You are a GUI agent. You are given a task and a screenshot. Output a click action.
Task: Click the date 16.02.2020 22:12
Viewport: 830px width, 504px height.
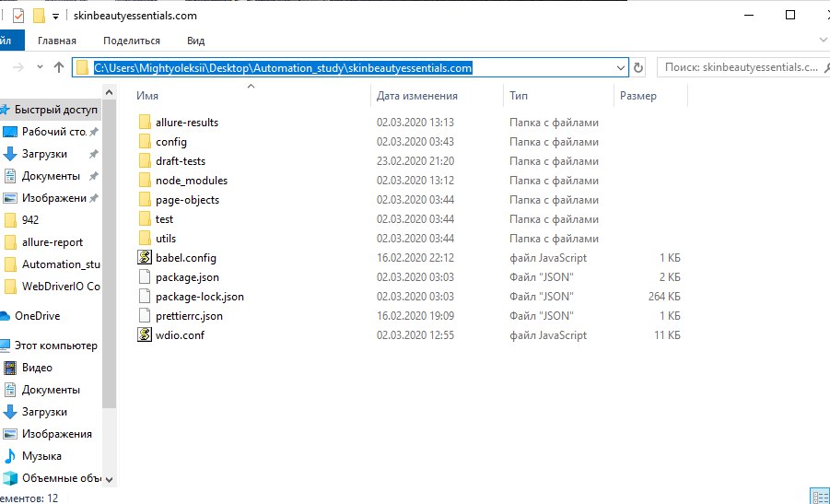click(415, 258)
